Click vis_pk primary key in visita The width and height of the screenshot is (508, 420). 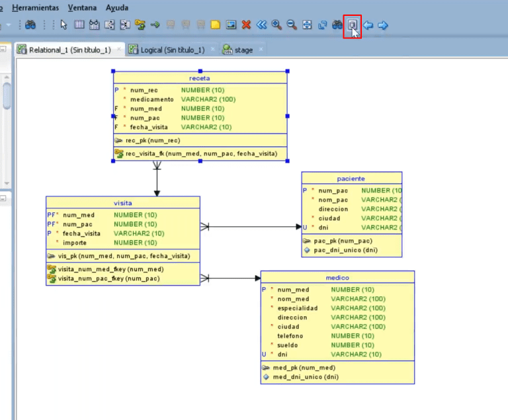tap(123, 256)
